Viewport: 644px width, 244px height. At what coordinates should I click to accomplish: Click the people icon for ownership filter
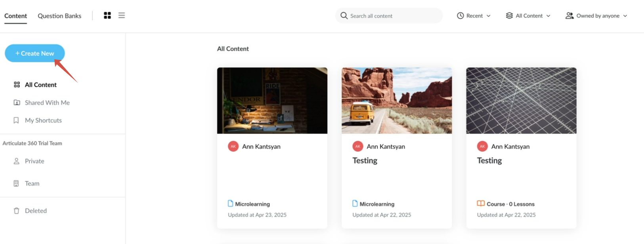pos(569,16)
